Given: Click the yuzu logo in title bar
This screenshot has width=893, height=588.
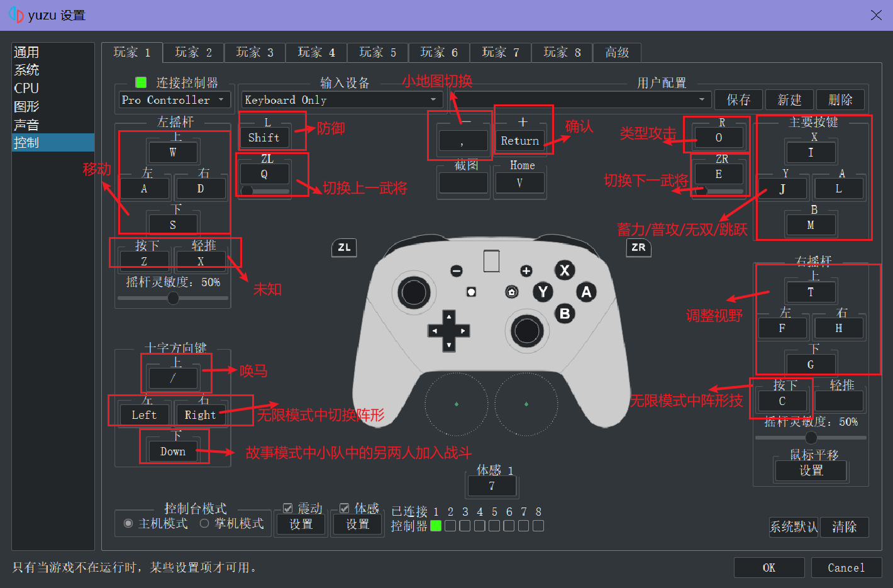Looking at the screenshot, I should (16, 14).
